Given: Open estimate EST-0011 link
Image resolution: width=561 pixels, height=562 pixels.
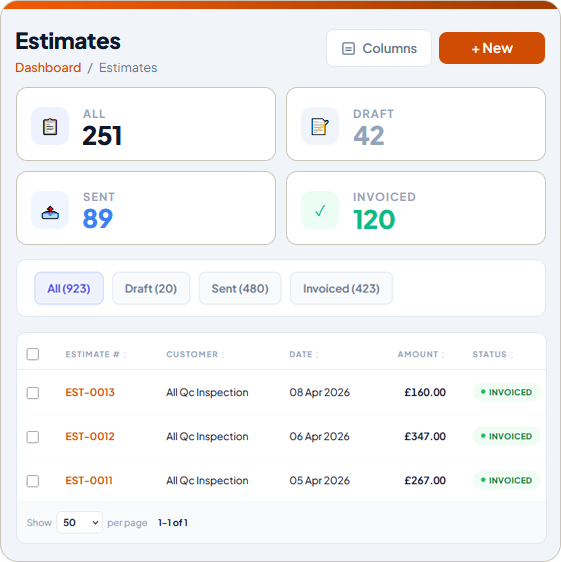Looking at the screenshot, I should pos(89,481).
